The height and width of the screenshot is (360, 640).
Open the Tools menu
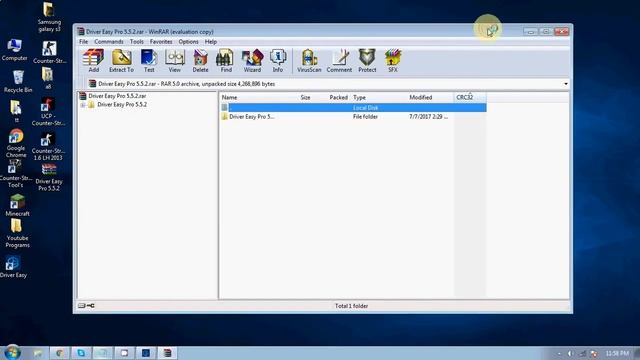pos(137,42)
